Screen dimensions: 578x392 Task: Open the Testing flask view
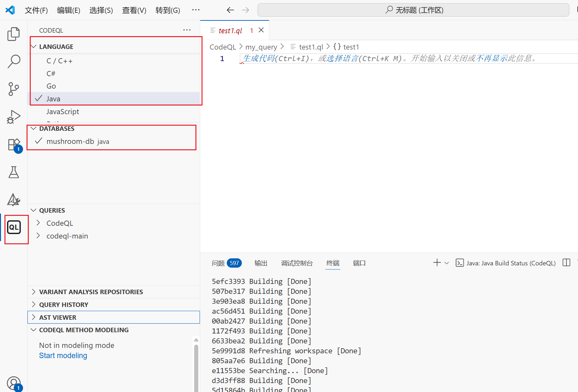pyautogui.click(x=13, y=172)
